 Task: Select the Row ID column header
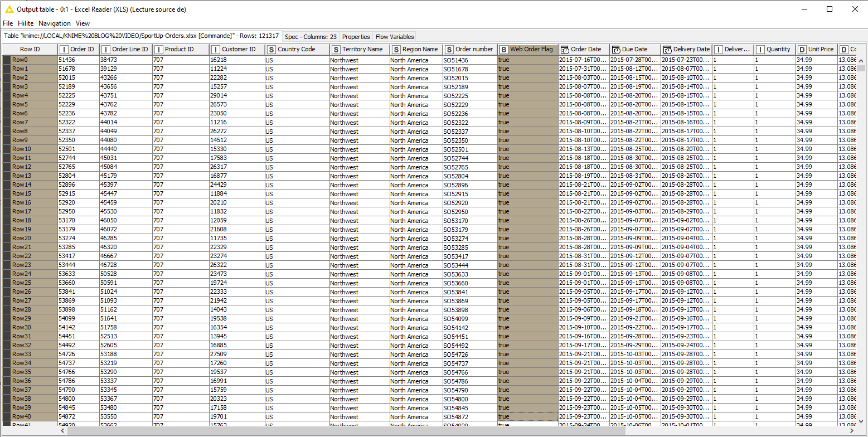click(x=30, y=50)
